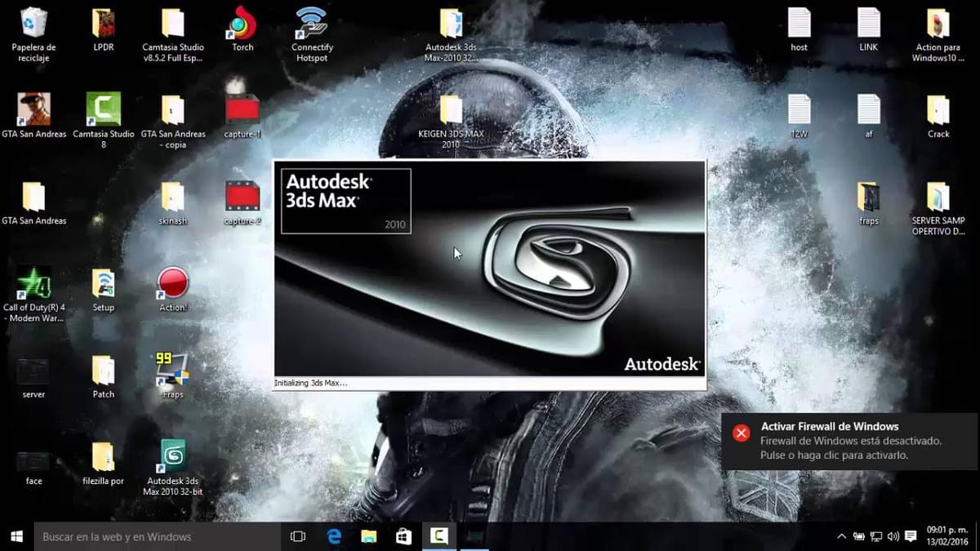Open File Explorer from the taskbar

click(x=369, y=536)
